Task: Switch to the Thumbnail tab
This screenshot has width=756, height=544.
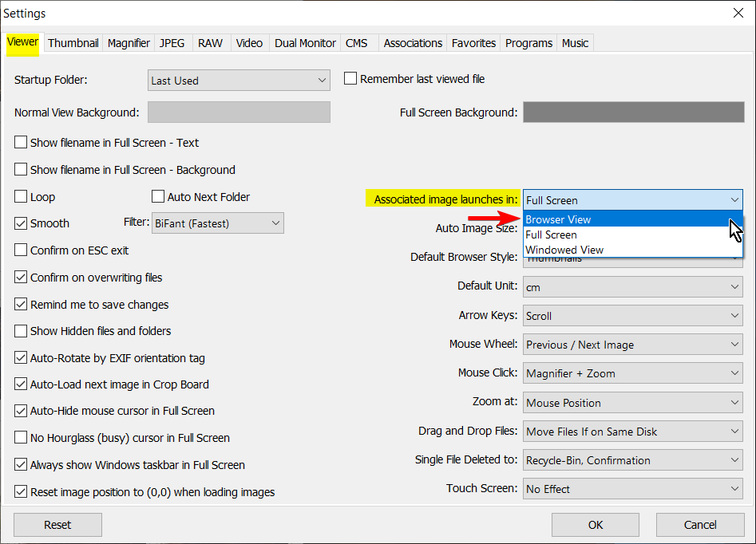Action: coord(73,43)
